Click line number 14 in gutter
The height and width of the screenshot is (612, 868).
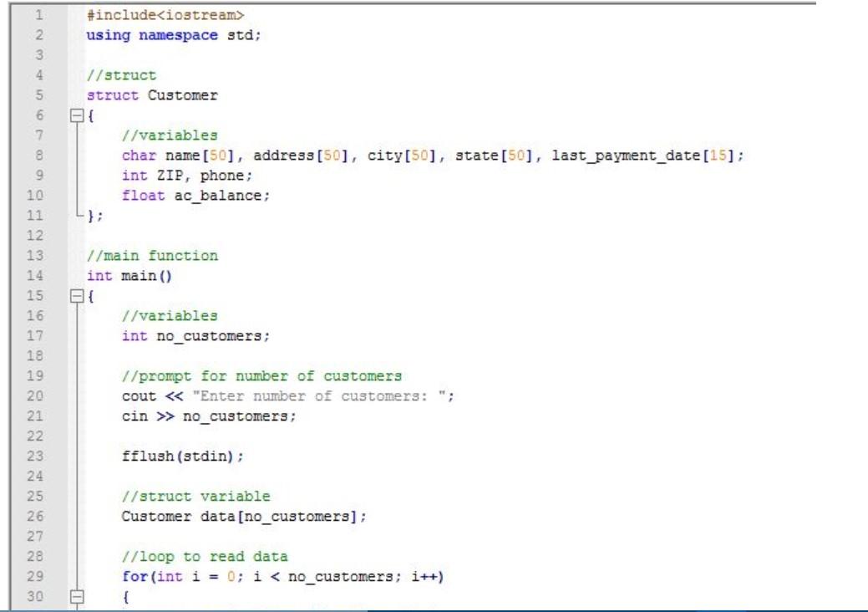[35, 276]
